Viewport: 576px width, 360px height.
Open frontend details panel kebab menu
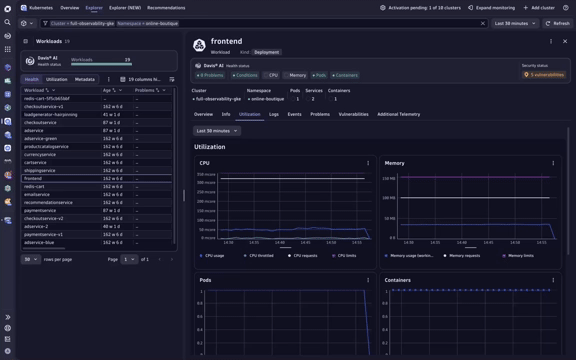(x=551, y=42)
